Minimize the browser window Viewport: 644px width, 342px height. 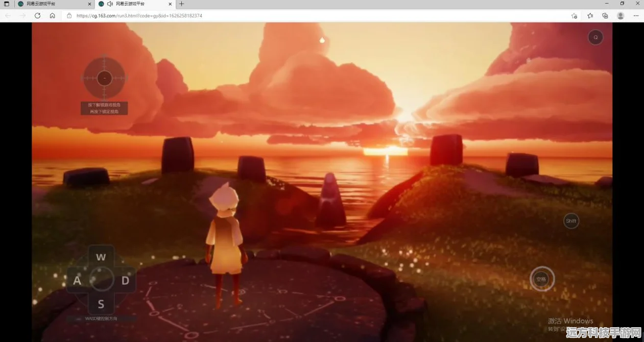coord(608,4)
